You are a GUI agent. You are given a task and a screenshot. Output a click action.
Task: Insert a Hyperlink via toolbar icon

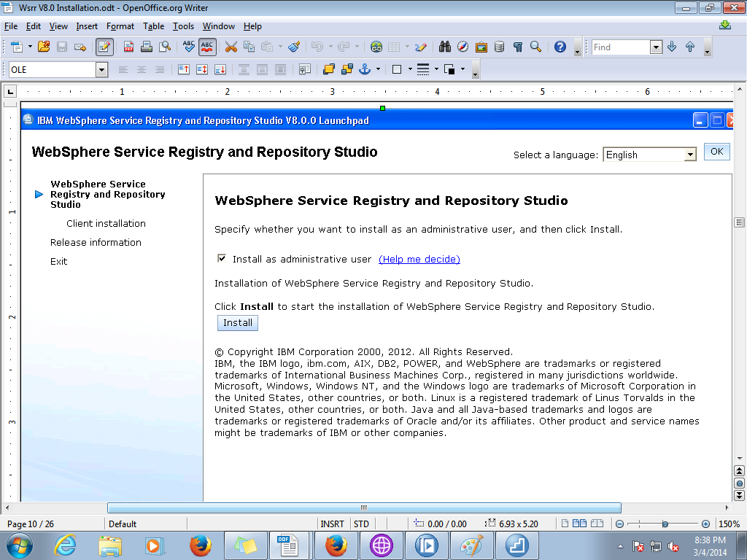376,47
